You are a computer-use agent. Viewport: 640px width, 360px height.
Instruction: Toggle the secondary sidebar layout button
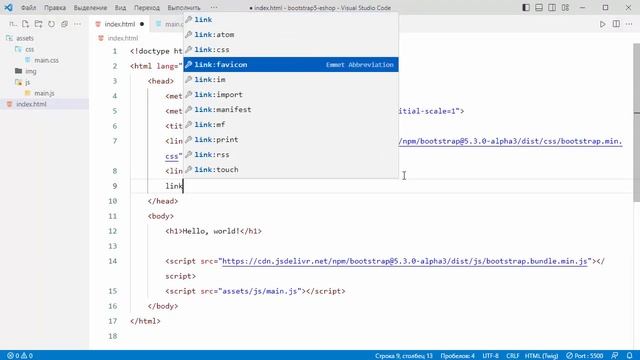(x=552, y=7)
